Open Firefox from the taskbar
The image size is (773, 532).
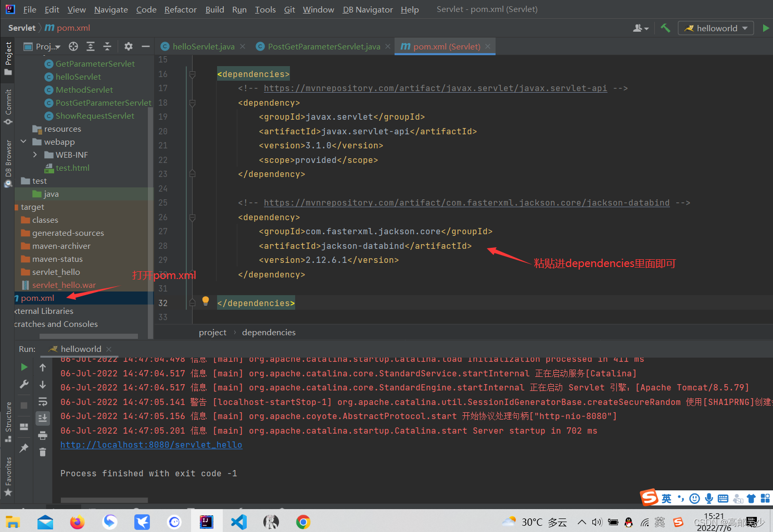pos(78,522)
